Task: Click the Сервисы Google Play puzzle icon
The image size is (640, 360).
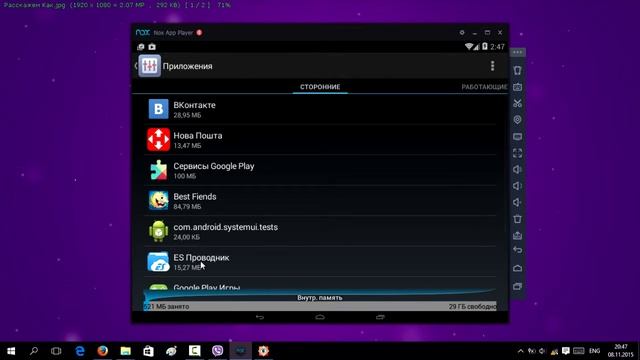Action: tap(158, 170)
